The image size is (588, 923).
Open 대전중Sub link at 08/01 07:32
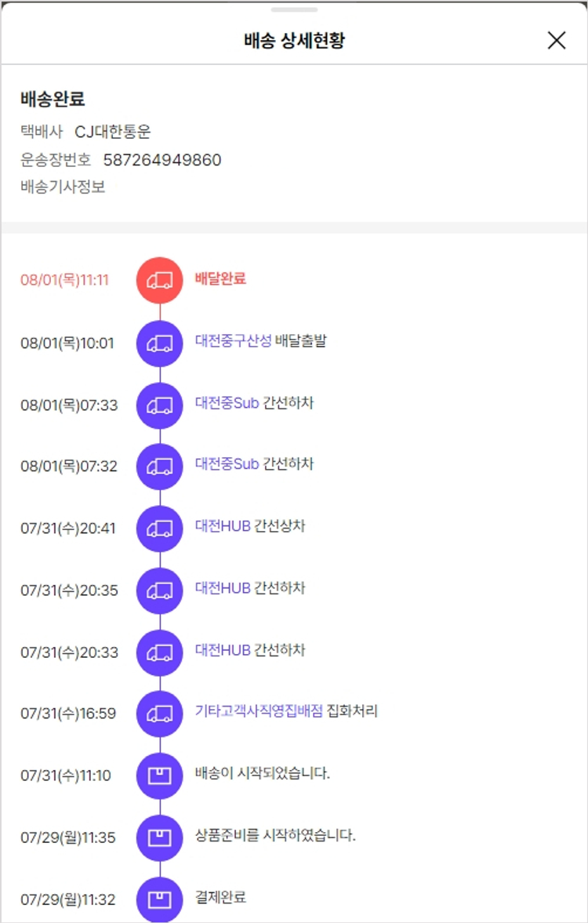click(x=227, y=464)
